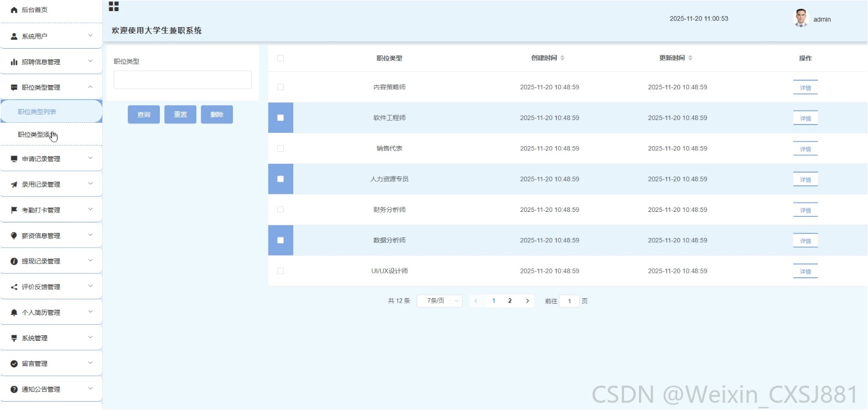Open 详情 for the 内容策略师 row
Screen dimensions: 868x410
pyautogui.click(x=805, y=88)
